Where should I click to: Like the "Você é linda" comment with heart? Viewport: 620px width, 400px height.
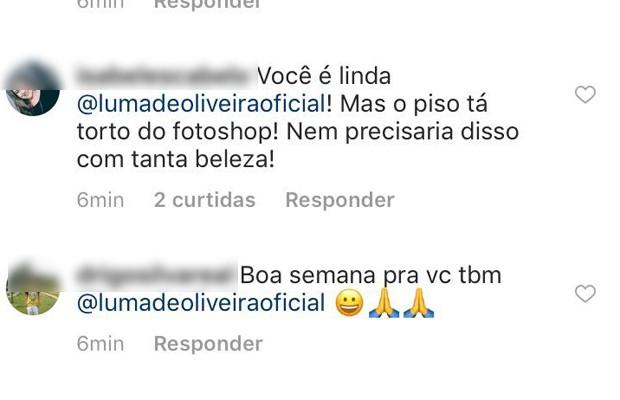click(x=585, y=95)
